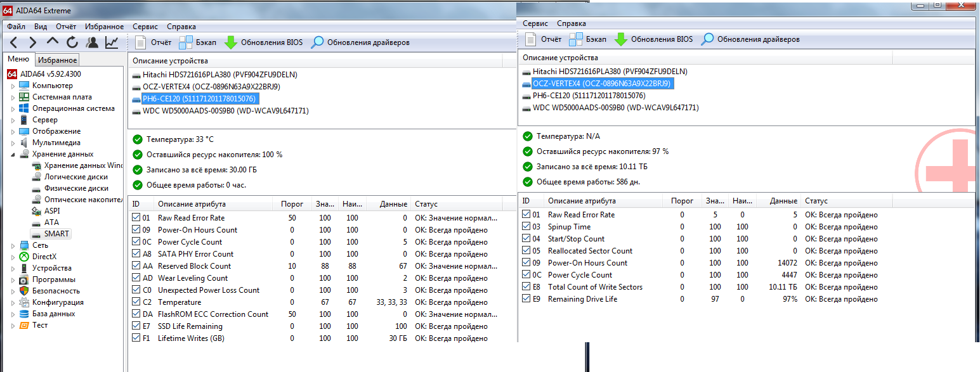The height and width of the screenshot is (372, 980).
Task: Expand the Программы tree node
Action: (13, 279)
